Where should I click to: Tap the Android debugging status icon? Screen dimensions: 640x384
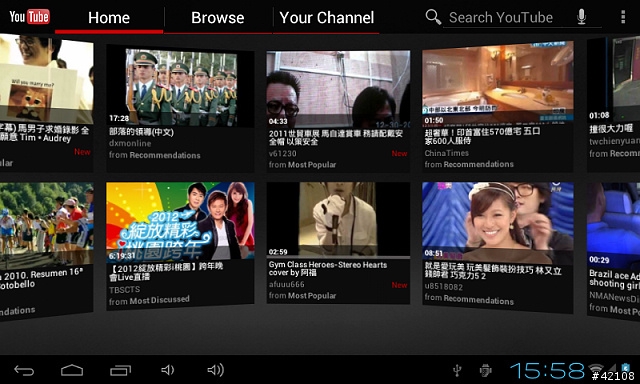[x=485, y=370]
